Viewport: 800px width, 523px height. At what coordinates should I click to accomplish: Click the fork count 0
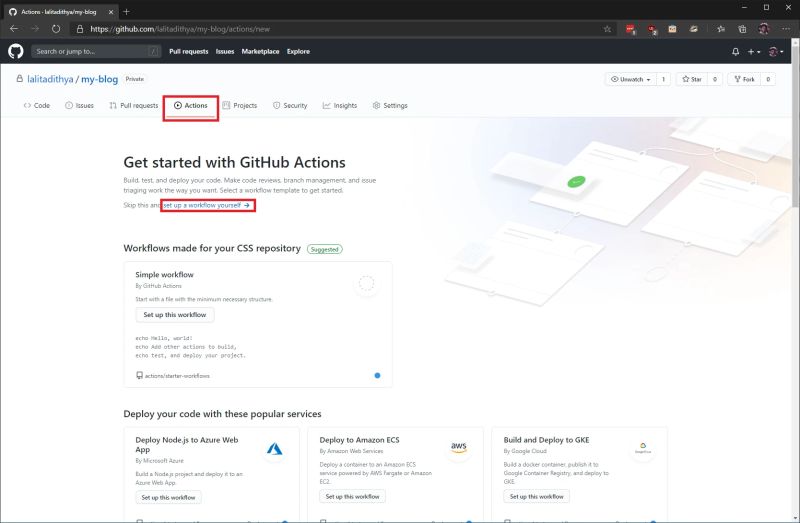coord(768,79)
